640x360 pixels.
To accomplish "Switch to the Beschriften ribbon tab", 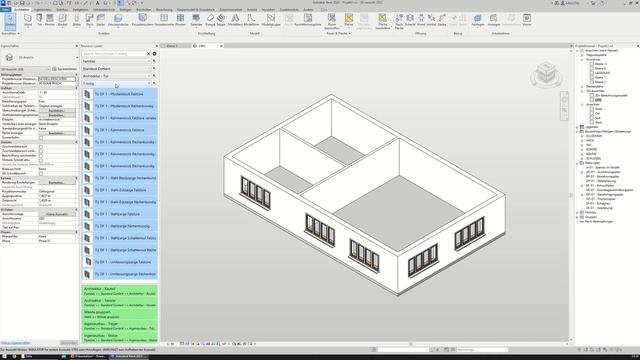I will click(x=143, y=9).
